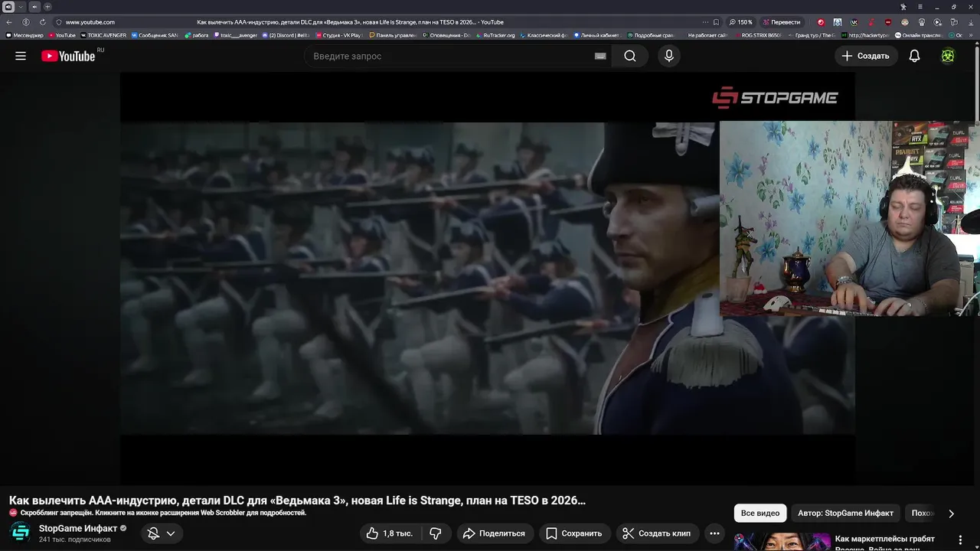Click the magnifier search button

coord(629,56)
